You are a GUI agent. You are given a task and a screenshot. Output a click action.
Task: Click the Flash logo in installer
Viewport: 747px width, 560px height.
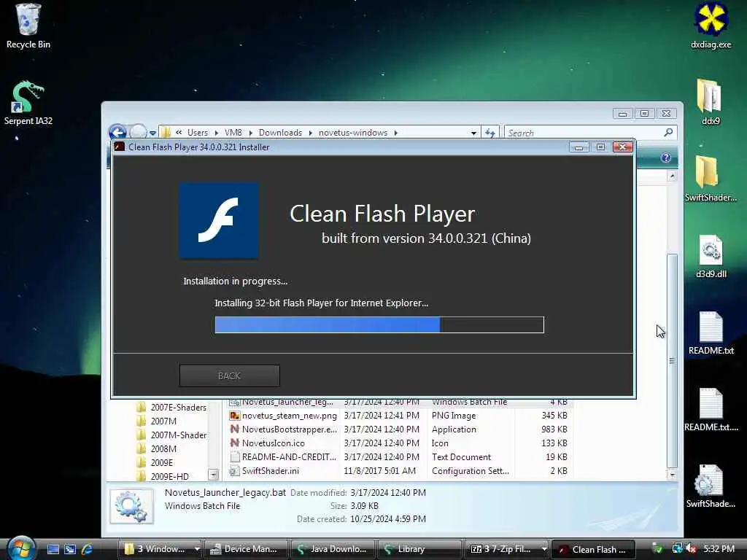219,220
